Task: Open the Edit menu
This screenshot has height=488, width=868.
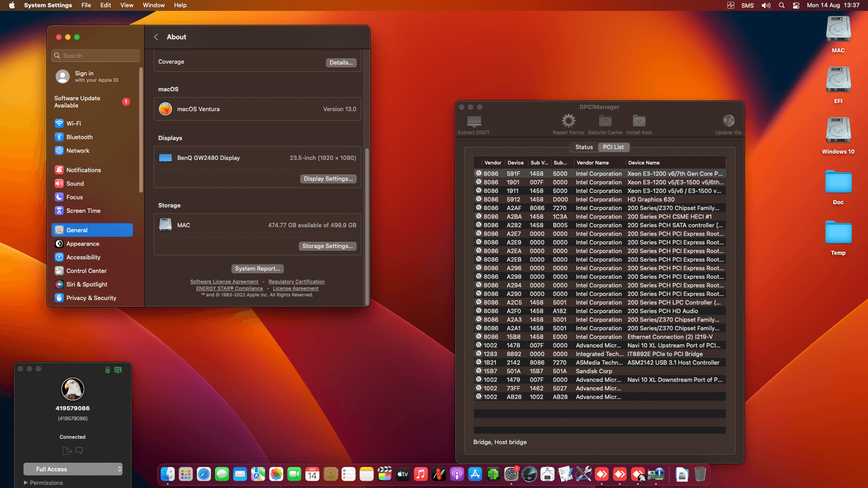Action: click(105, 5)
